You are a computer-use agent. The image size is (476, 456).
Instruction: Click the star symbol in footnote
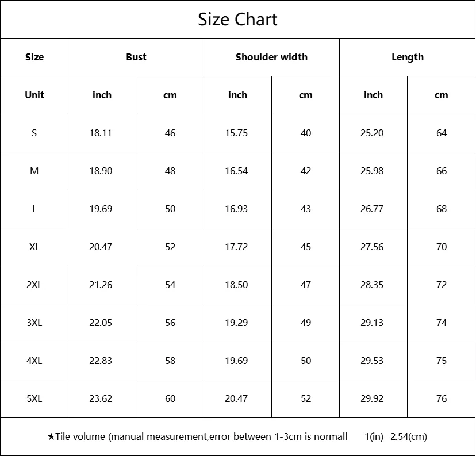tap(51, 436)
